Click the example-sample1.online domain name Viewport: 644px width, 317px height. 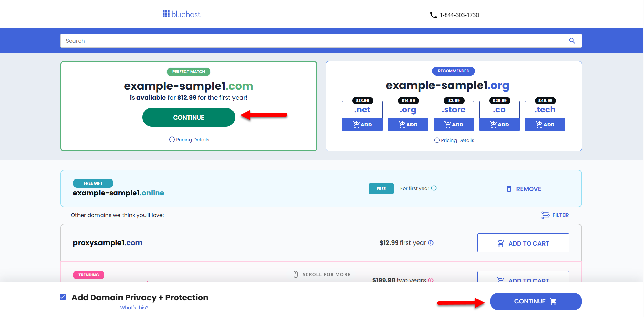coord(118,193)
